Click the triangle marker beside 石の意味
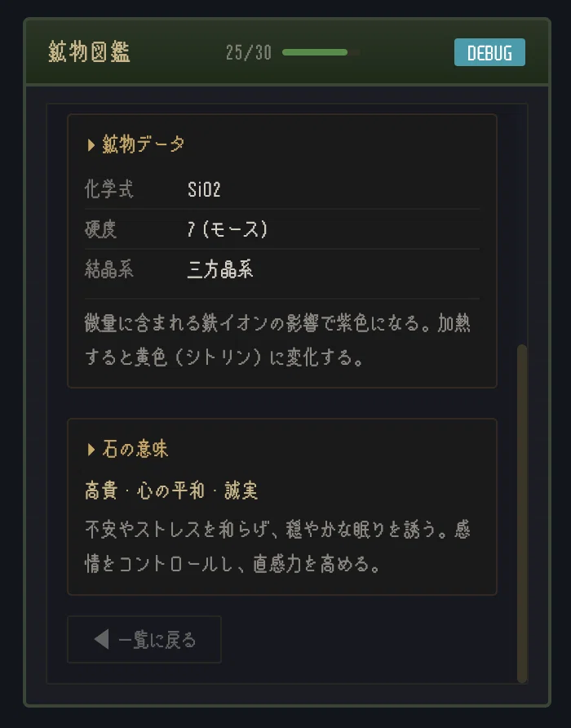This screenshot has height=728, width=571. (x=91, y=449)
